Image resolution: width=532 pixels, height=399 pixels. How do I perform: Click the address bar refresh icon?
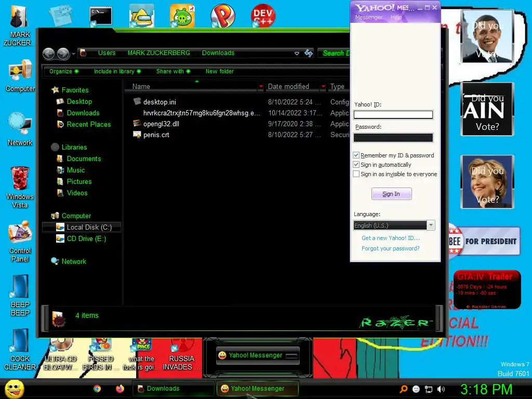(x=309, y=53)
